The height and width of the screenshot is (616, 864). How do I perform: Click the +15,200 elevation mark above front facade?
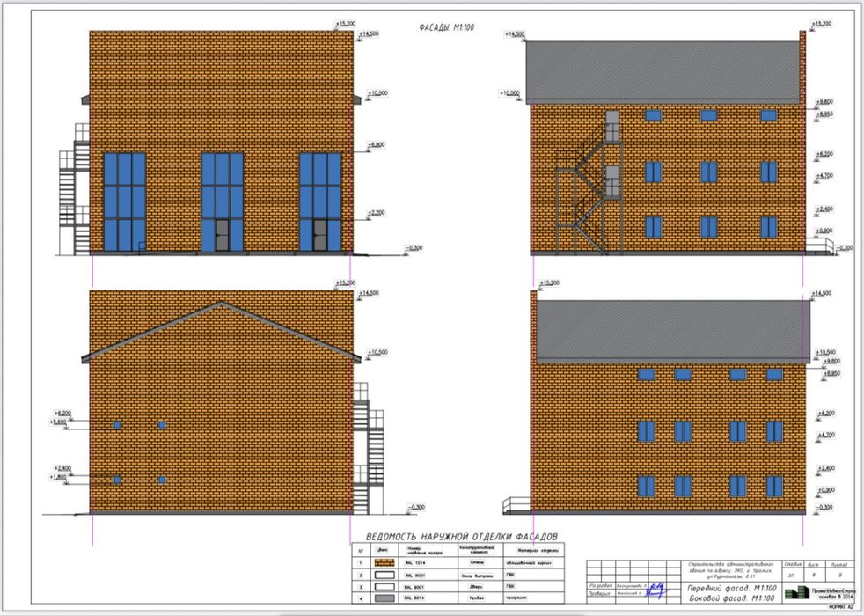(345, 24)
